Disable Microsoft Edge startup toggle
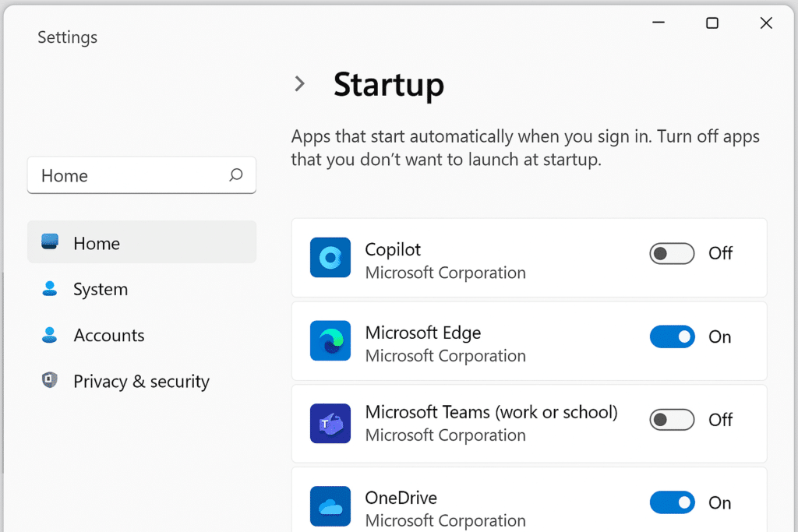 672,336
